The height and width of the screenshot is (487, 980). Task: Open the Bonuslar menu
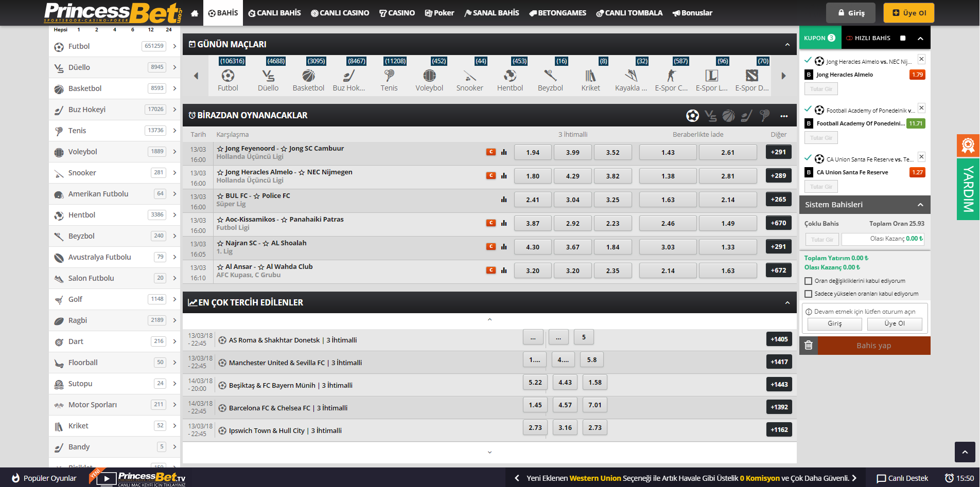(692, 13)
